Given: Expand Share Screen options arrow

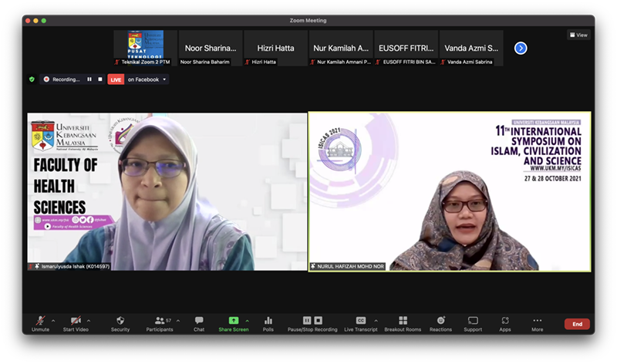Looking at the screenshot, I should [x=246, y=320].
